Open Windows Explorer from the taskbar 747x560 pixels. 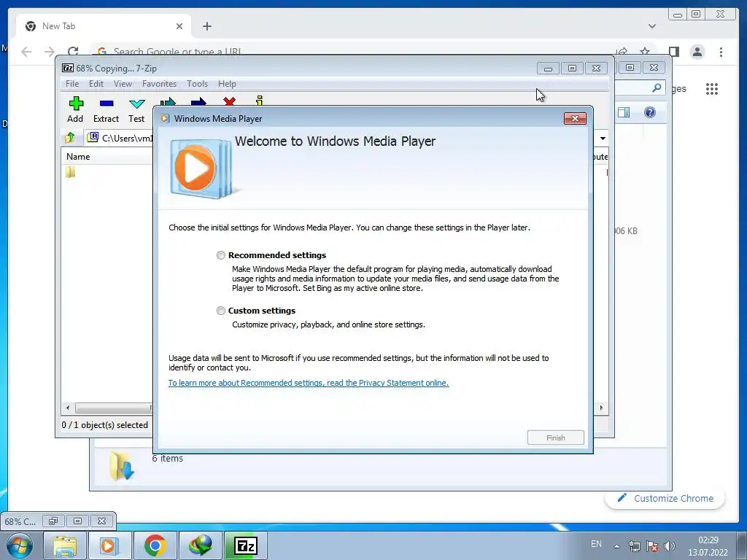tap(65, 545)
